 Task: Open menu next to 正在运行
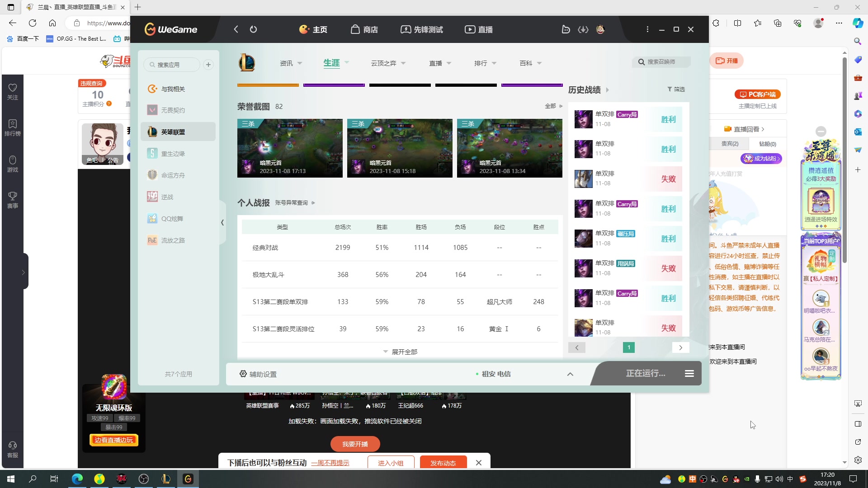coord(689,374)
